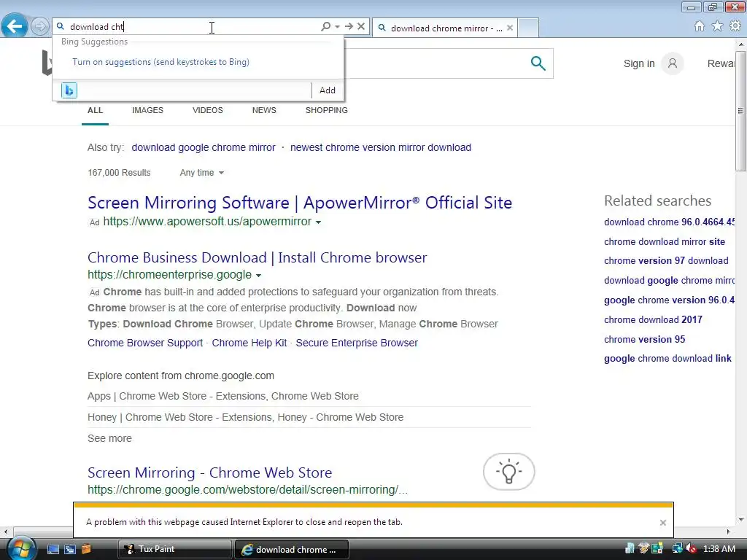The width and height of the screenshot is (747, 560).
Task: Click 'Secure Enterprise Browser' sublink
Action: 357,343
